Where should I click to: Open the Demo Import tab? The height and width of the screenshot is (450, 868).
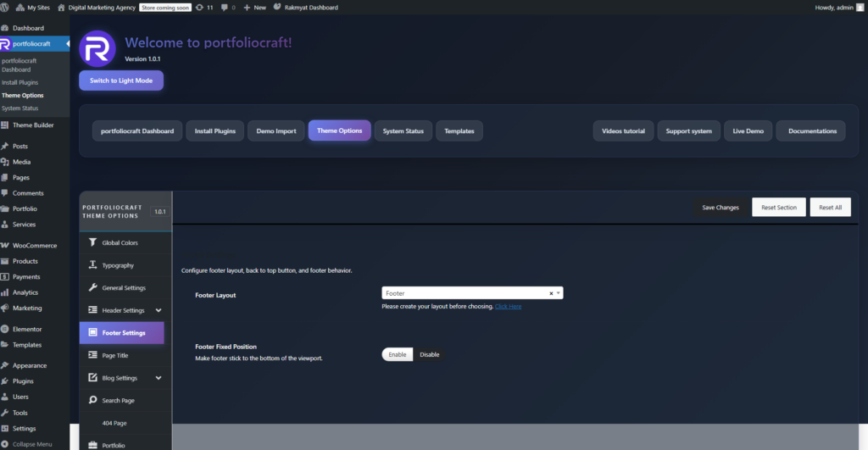tap(276, 131)
